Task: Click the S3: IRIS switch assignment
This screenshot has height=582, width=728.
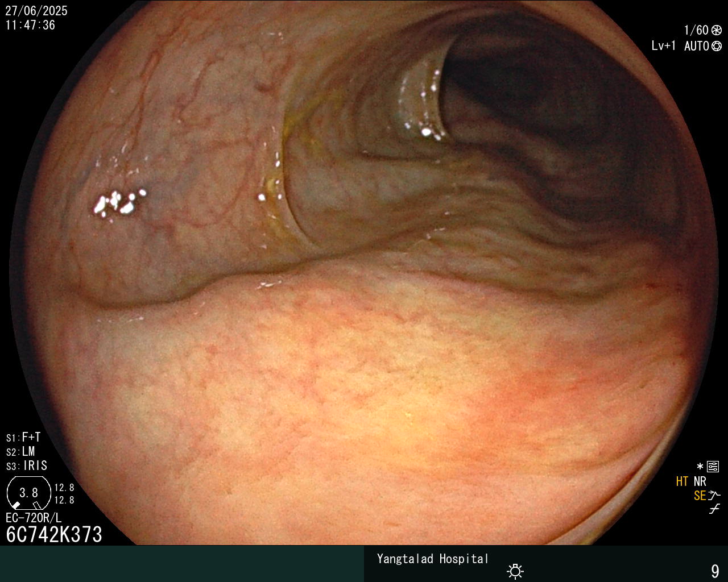Action: (27, 466)
